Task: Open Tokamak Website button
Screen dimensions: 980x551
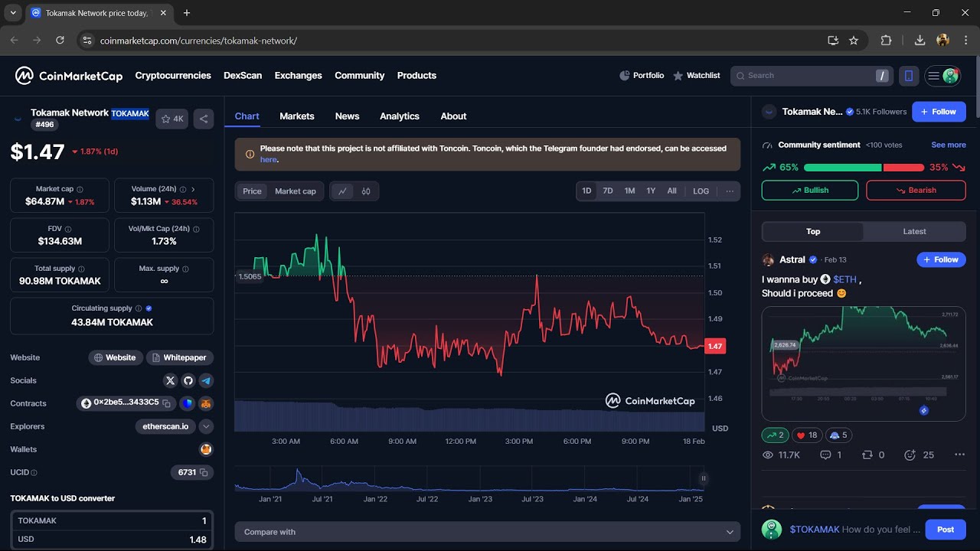Action: point(116,357)
